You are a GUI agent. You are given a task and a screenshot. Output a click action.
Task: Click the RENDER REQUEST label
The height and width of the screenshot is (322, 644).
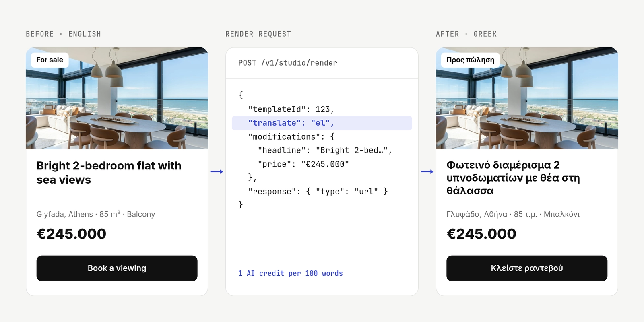coord(258,34)
